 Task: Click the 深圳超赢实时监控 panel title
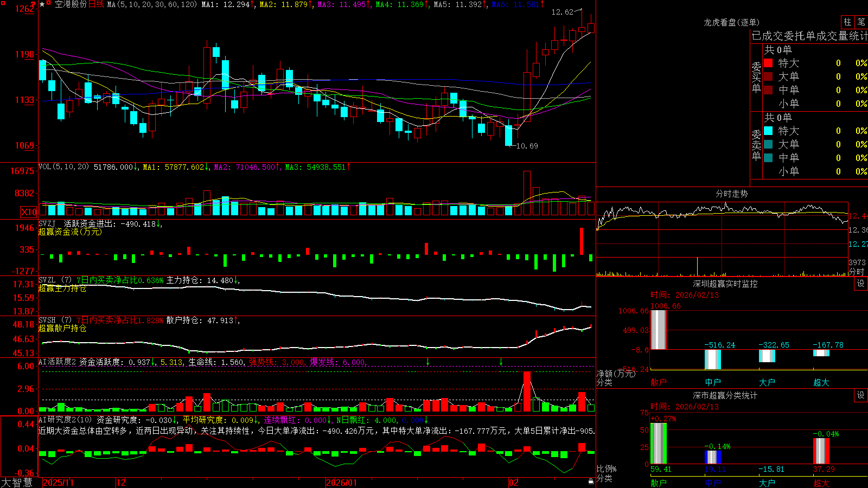point(725,284)
